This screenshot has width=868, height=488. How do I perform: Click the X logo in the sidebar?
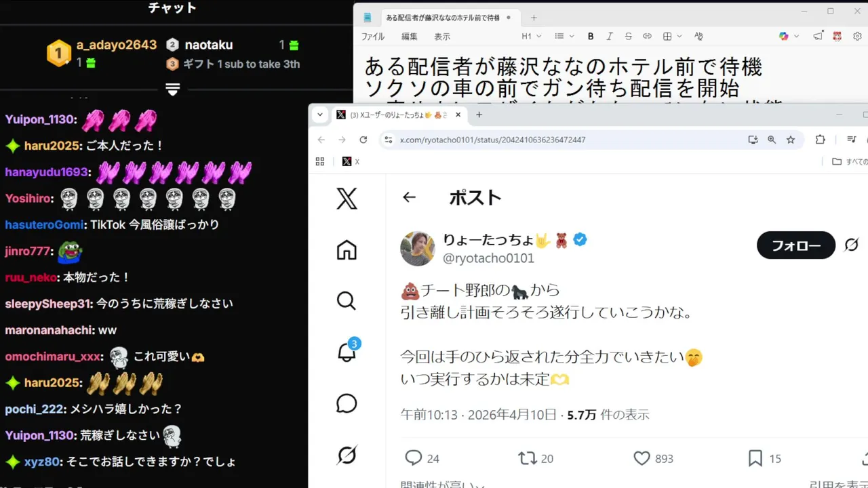(347, 199)
